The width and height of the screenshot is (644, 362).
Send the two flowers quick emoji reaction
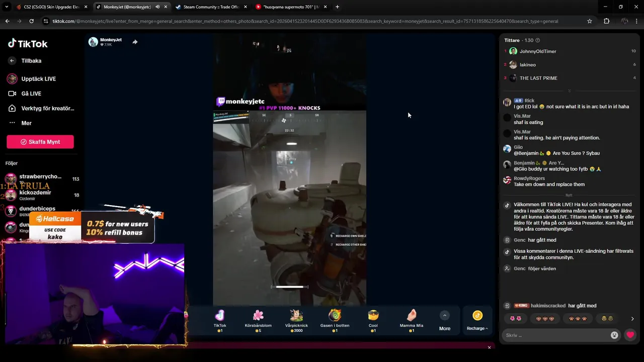click(516, 319)
